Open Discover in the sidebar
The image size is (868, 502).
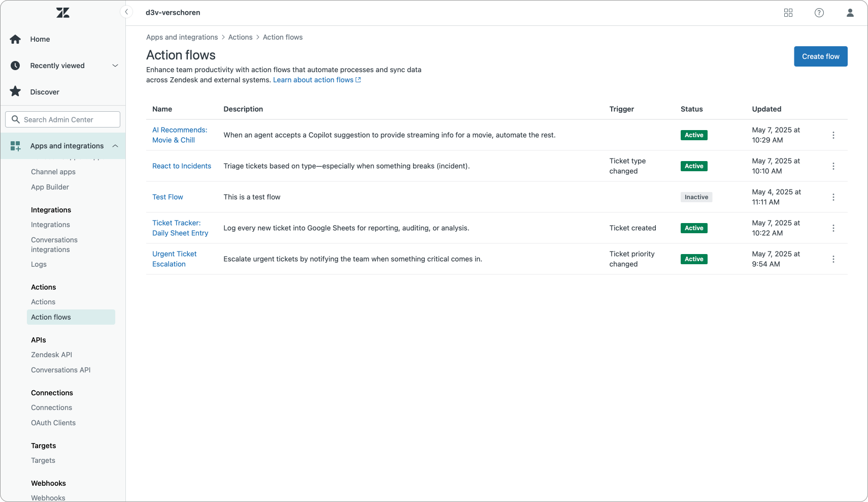[x=45, y=92]
